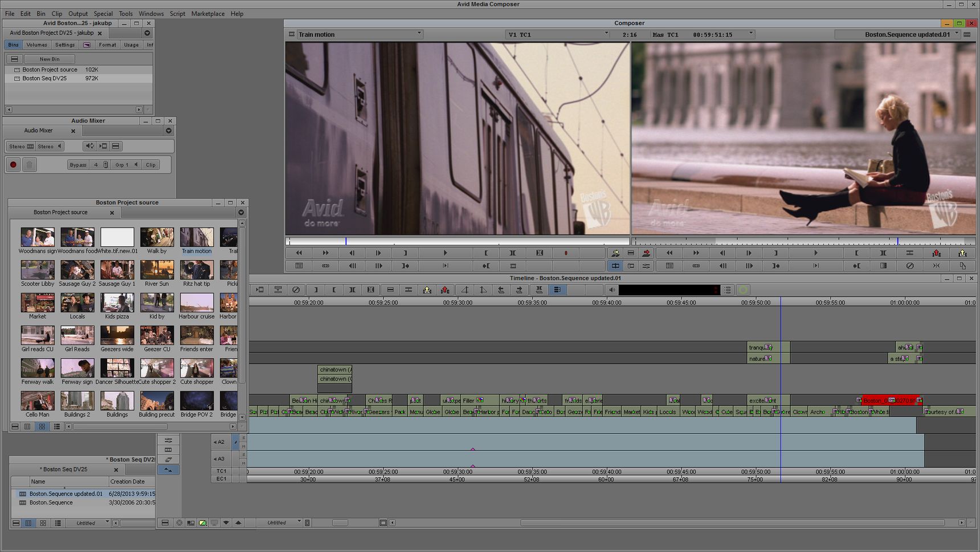The height and width of the screenshot is (552, 980).
Task: Click Bypass button in Audio Mixer
Action: [78, 165]
